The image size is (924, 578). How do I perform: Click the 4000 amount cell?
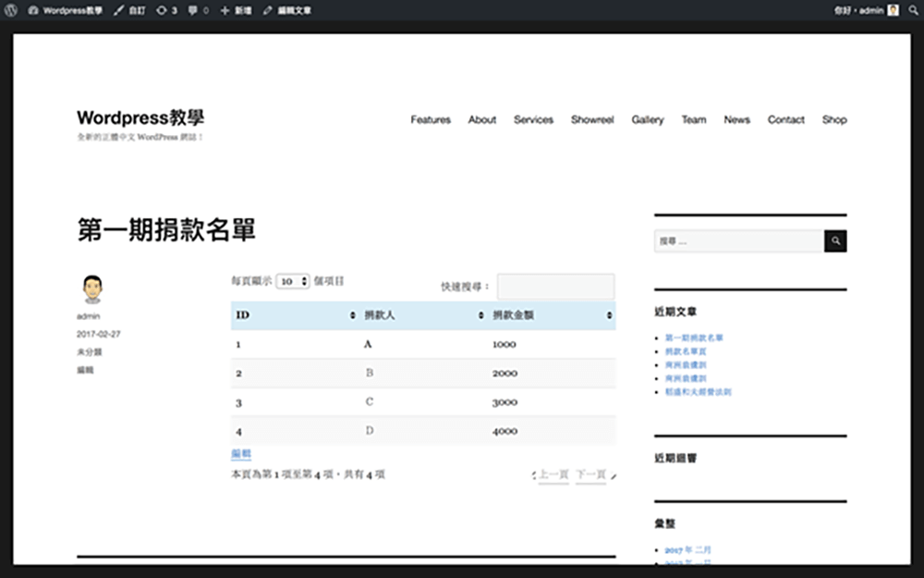pyautogui.click(x=553, y=431)
